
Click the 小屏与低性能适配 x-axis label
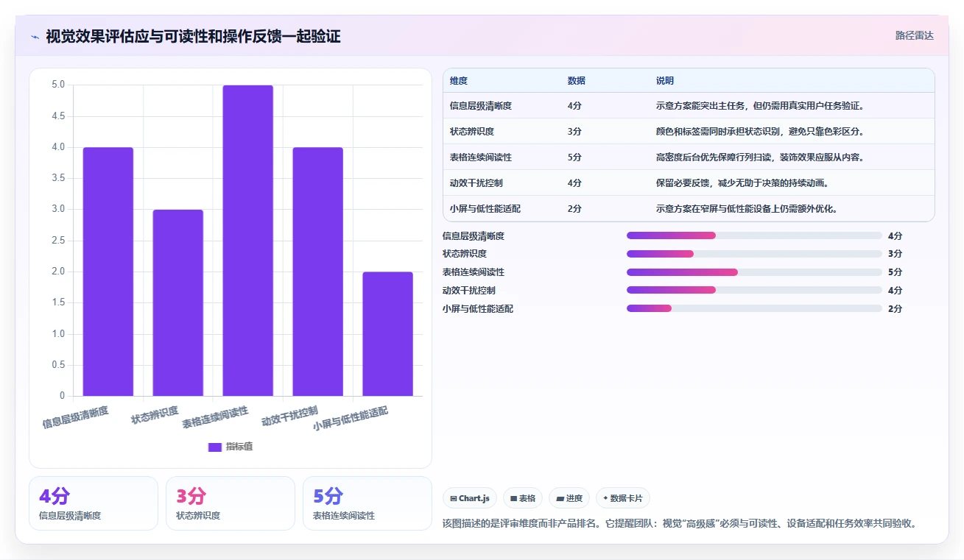pyautogui.click(x=351, y=419)
